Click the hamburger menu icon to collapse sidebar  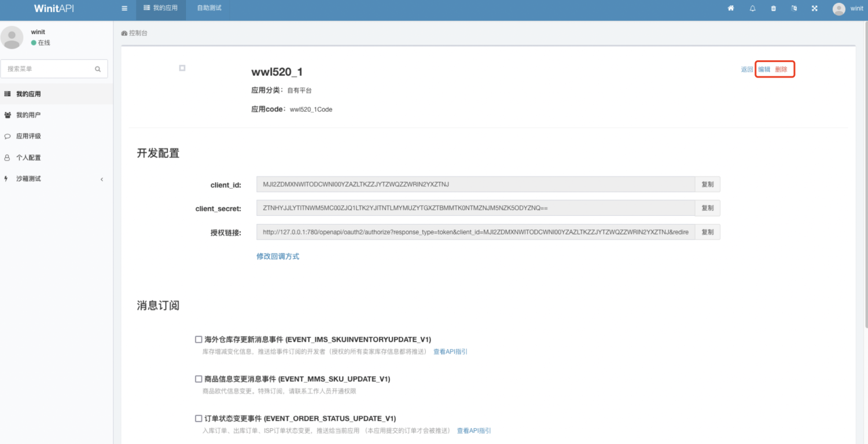click(x=124, y=9)
